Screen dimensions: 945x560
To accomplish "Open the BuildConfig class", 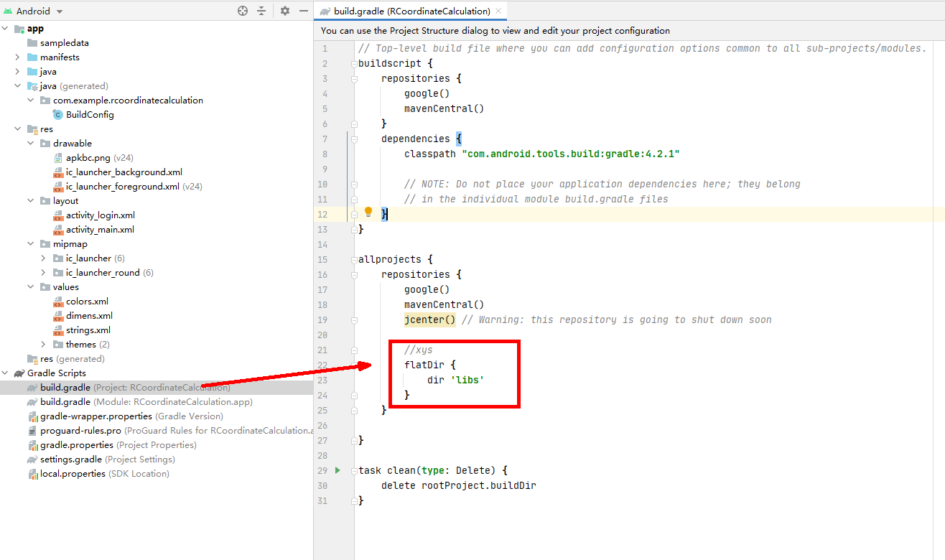I will coord(90,115).
